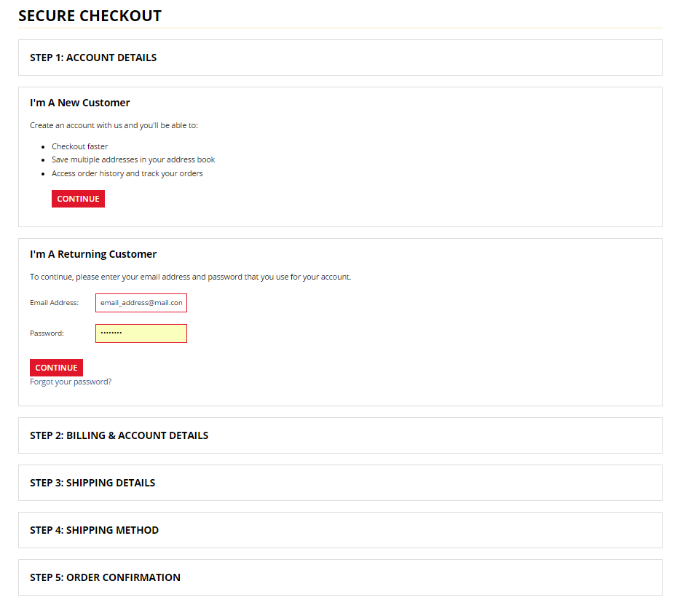Click into the Password field

click(x=141, y=333)
